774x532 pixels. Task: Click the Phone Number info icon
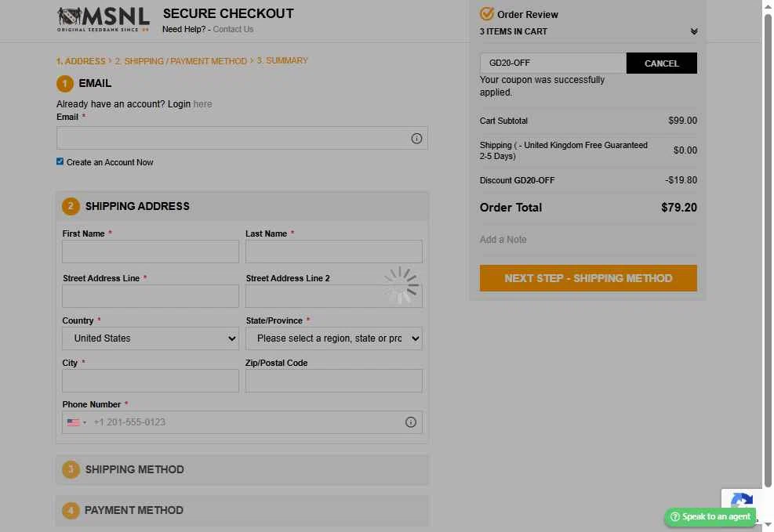click(x=410, y=422)
